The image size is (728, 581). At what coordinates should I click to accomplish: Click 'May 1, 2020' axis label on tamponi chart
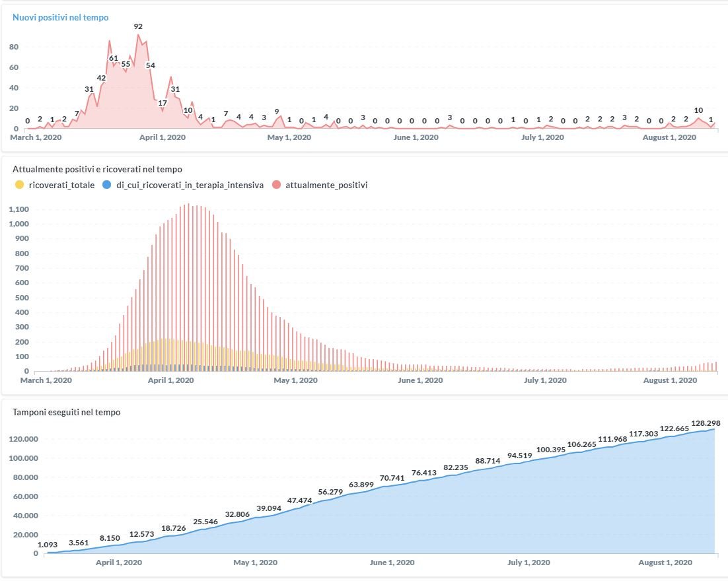255,563
